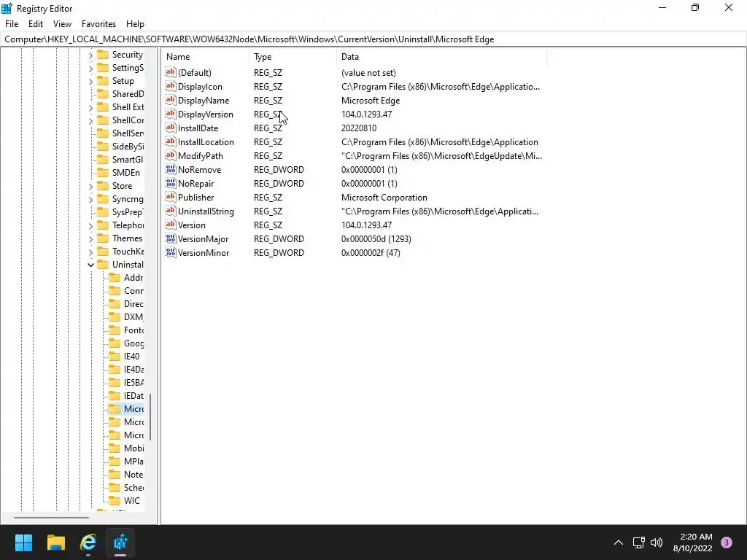
Task: Click the Microsoft Edge DisplayName data
Action: (370, 101)
